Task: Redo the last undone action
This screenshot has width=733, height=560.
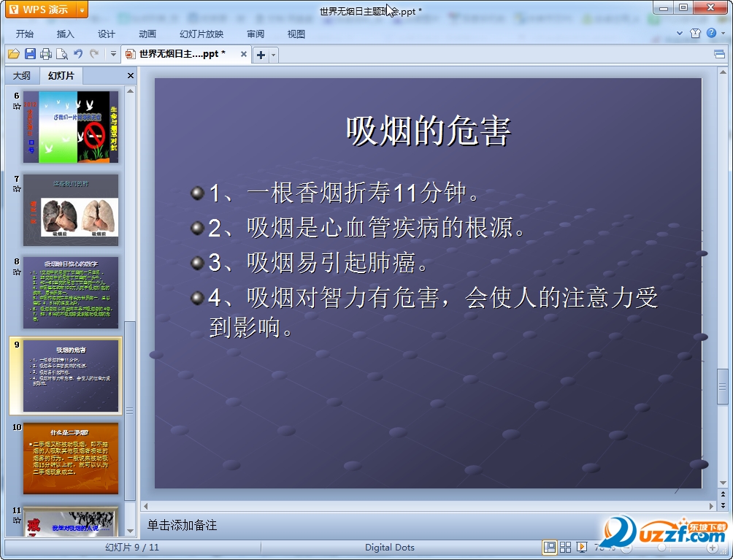Action: (x=94, y=54)
